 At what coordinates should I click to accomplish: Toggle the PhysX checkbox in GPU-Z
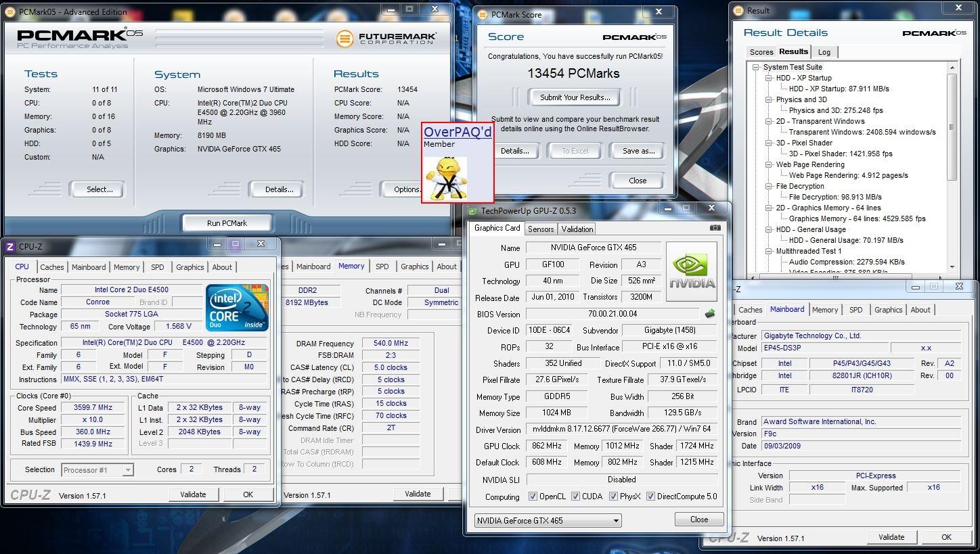[613, 497]
